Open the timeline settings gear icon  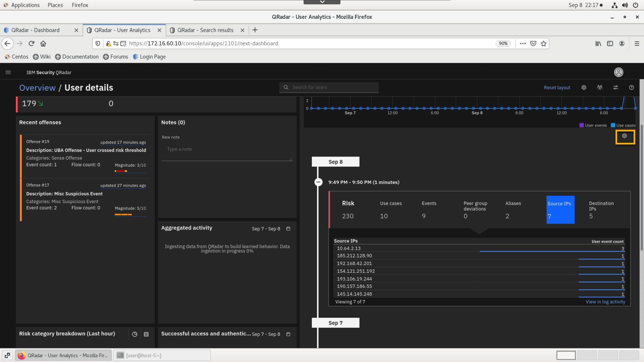click(x=625, y=136)
